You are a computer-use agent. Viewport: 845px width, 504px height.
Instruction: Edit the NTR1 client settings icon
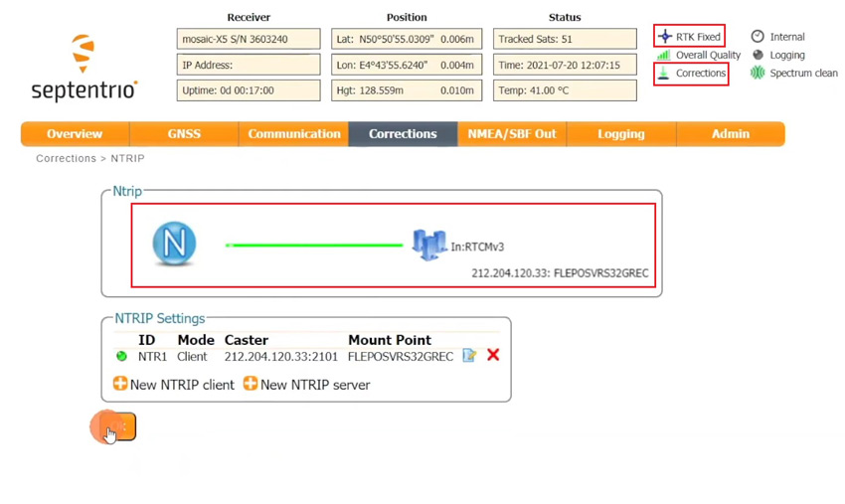coord(469,356)
